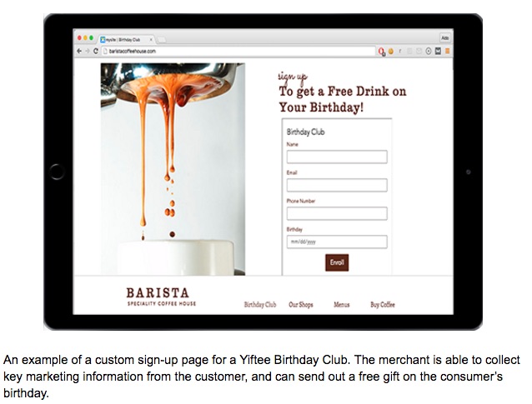532x404 pixels.
Task: Click the Phone Number input field
Action: (x=337, y=213)
